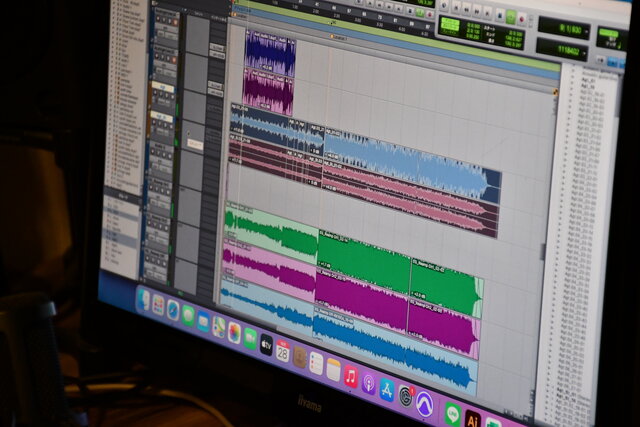Open the main counter format dropdown arrow
640x427 pixels.
587,31
